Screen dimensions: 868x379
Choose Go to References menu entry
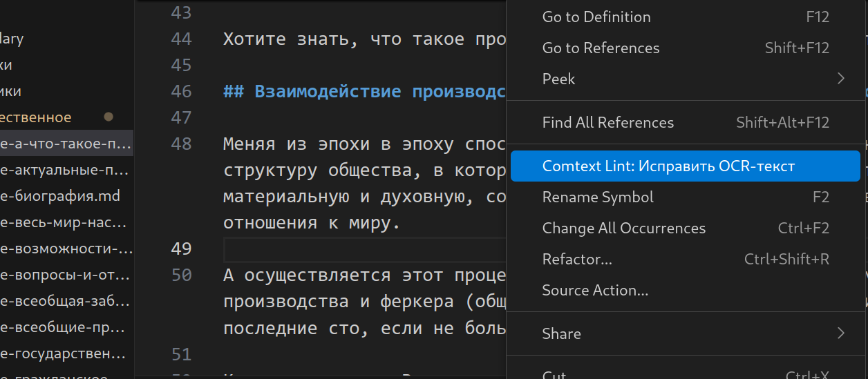pyautogui.click(x=601, y=48)
